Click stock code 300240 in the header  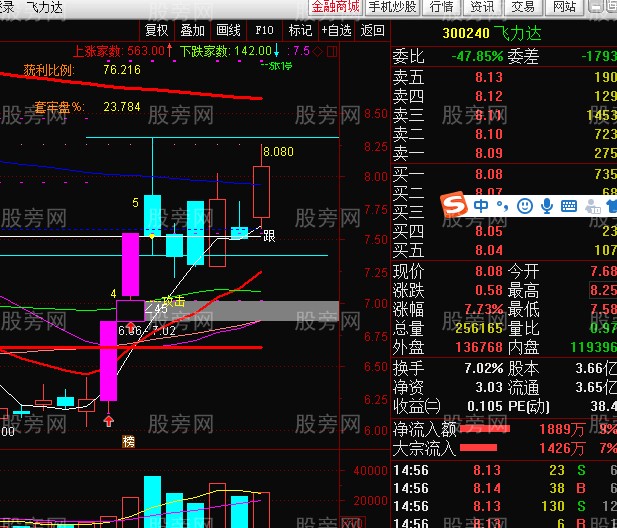point(466,33)
